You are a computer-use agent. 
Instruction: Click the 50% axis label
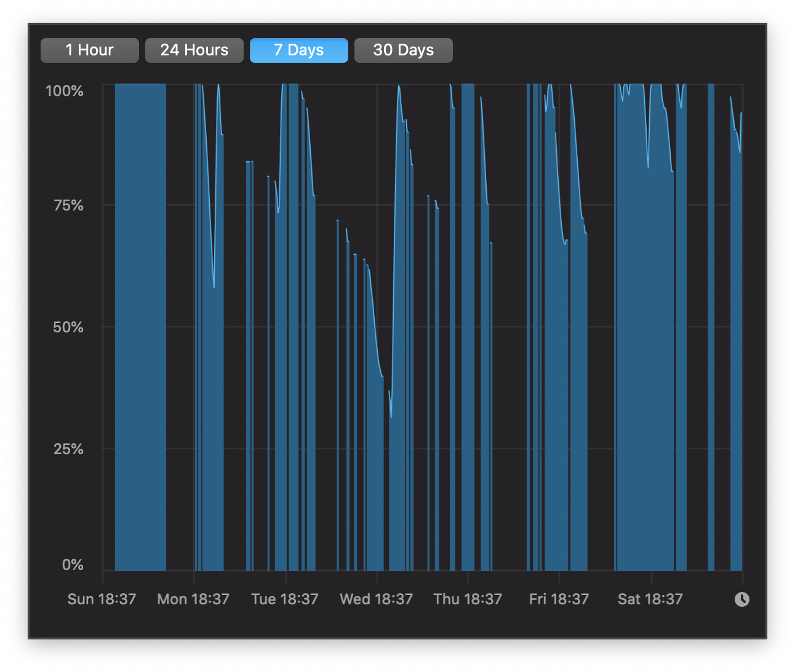[x=68, y=327]
